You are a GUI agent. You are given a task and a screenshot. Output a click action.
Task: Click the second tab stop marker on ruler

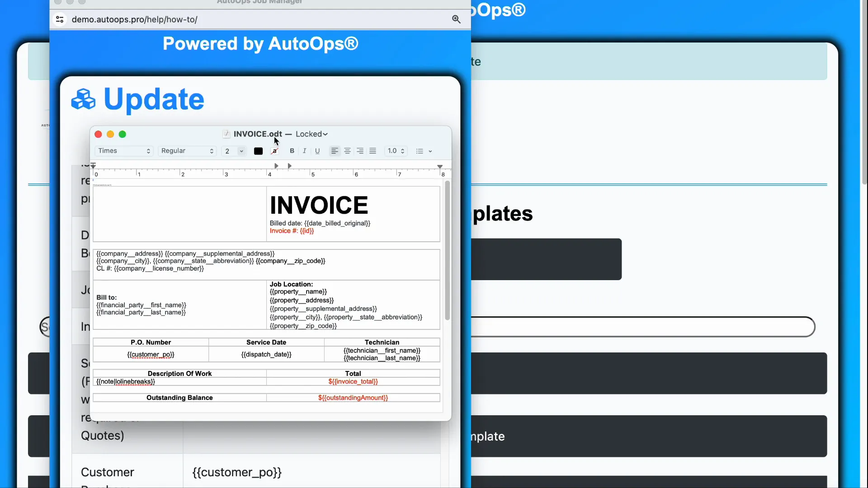coord(289,166)
